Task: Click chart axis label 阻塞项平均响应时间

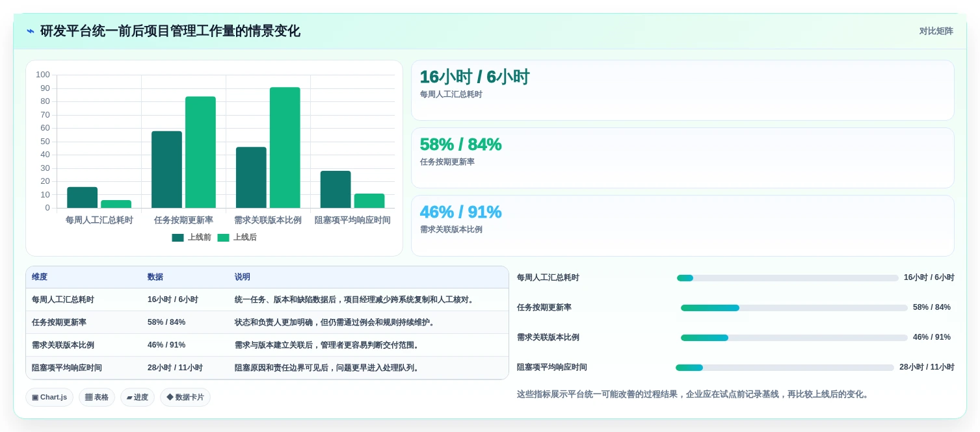Action: 352,220
